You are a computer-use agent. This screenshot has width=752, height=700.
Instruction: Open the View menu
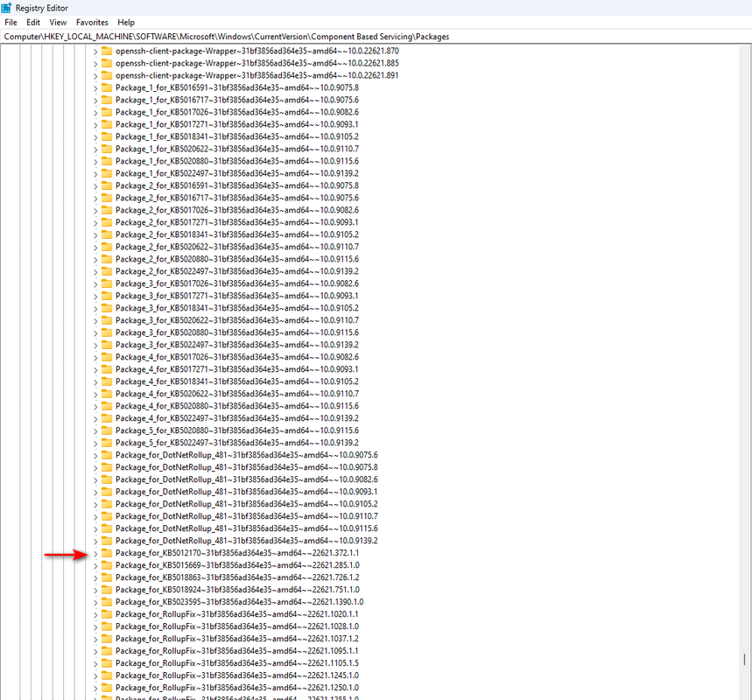58,23
